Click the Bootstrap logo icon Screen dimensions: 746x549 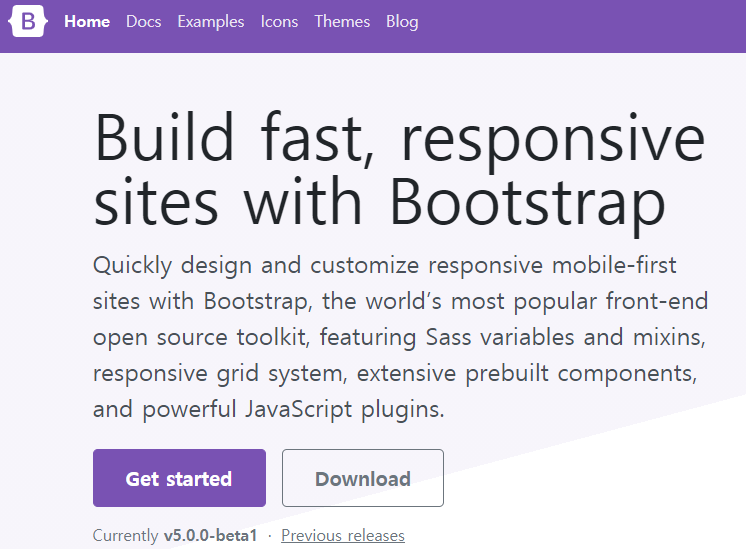pos(28,21)
